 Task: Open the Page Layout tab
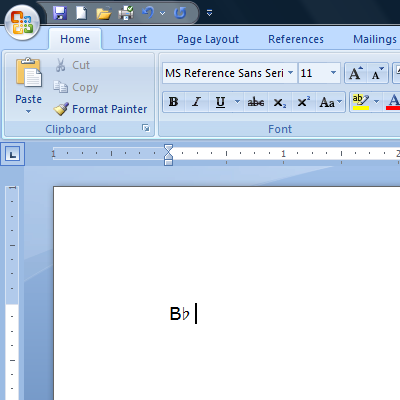pos(208,39)
